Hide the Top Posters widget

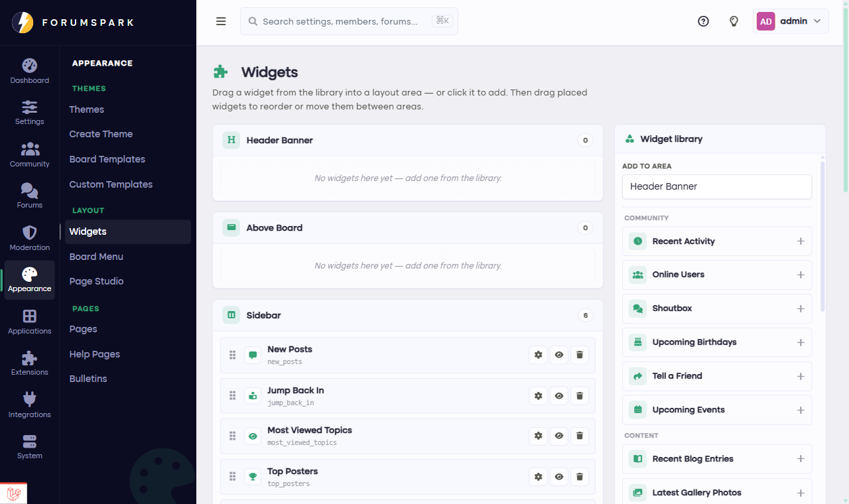click(x=559, y=477)
